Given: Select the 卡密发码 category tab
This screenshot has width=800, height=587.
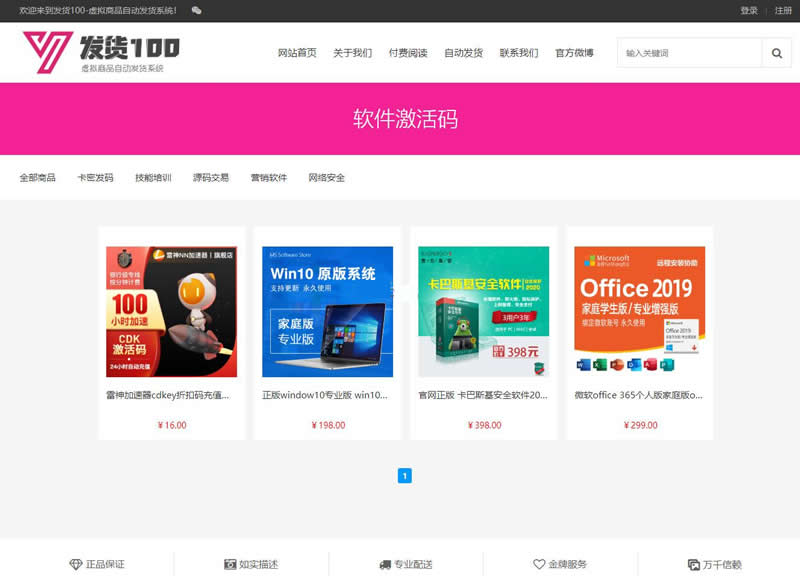Looking at the screenshot, I should click(95, 177).
